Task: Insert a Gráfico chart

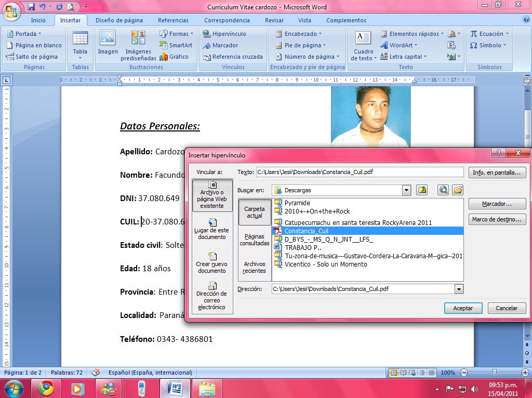Action: (x=174, y=57)
